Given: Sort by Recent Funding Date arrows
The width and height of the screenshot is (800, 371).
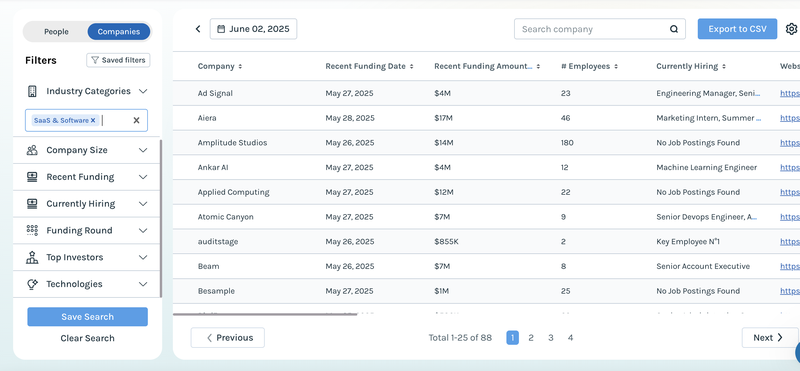Looking at the screenshot, I should pyautogui.click(x=411, y=66).
